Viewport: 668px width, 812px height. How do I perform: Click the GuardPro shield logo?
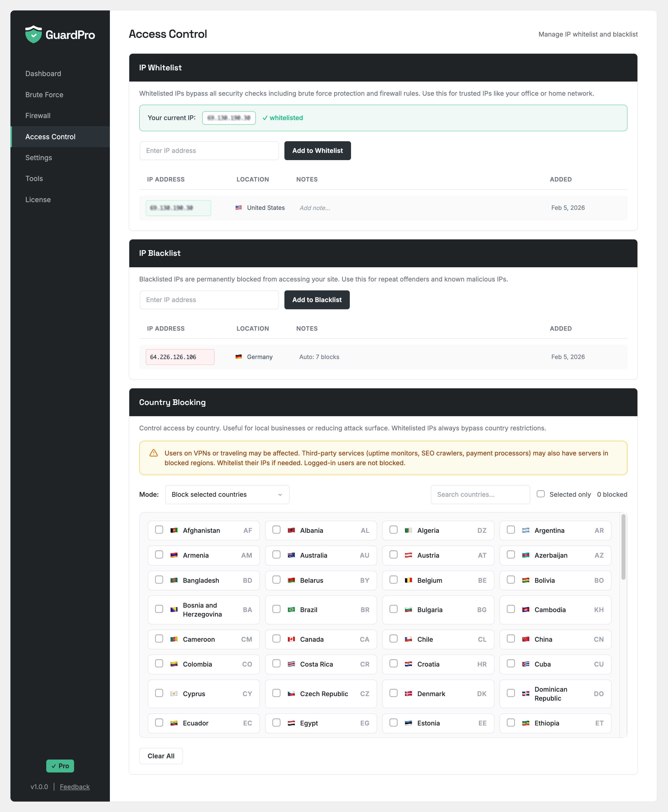[x=34, y=35]
